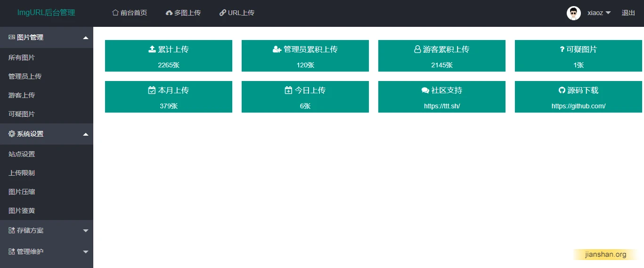Open the URL上传 nav item
The image size is (644, 268).
point(237,13)
